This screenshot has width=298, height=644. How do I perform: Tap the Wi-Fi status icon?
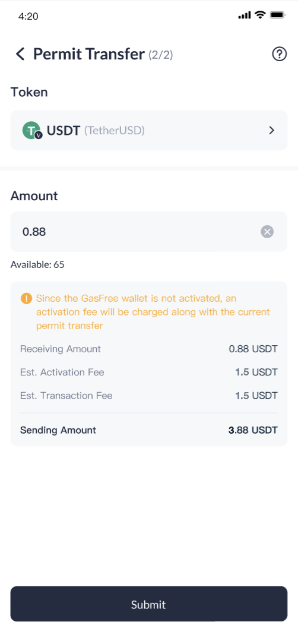tap(260, 15)
